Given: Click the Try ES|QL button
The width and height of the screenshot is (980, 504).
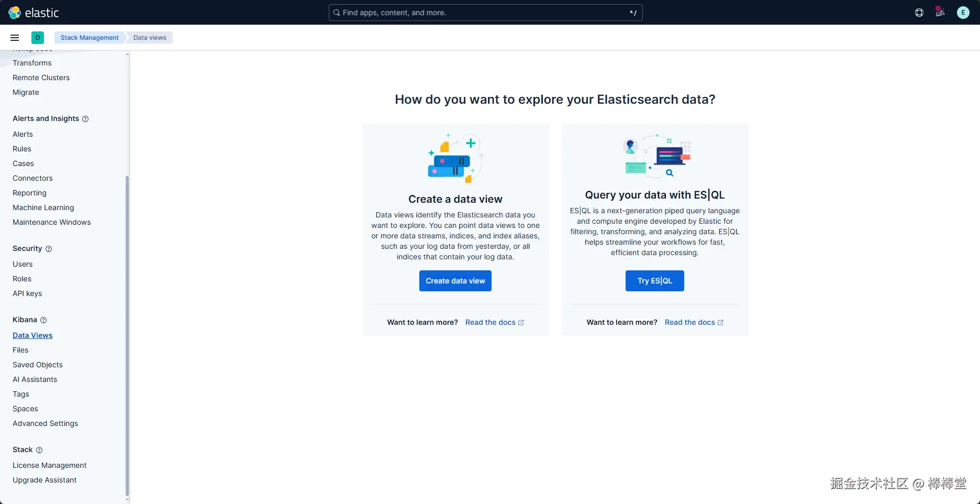Looking at the screenshot, I should (x=655, y=281).
